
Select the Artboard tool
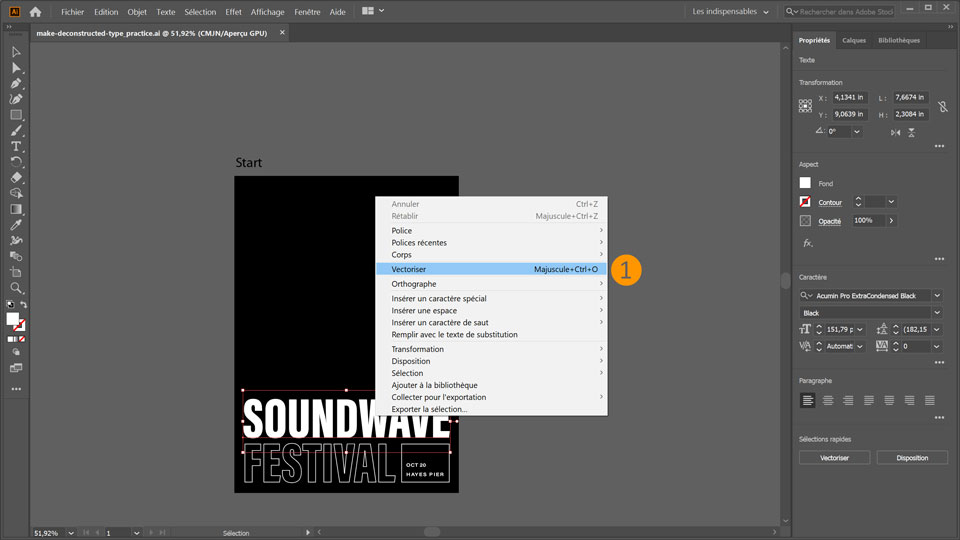click(16, 272)
